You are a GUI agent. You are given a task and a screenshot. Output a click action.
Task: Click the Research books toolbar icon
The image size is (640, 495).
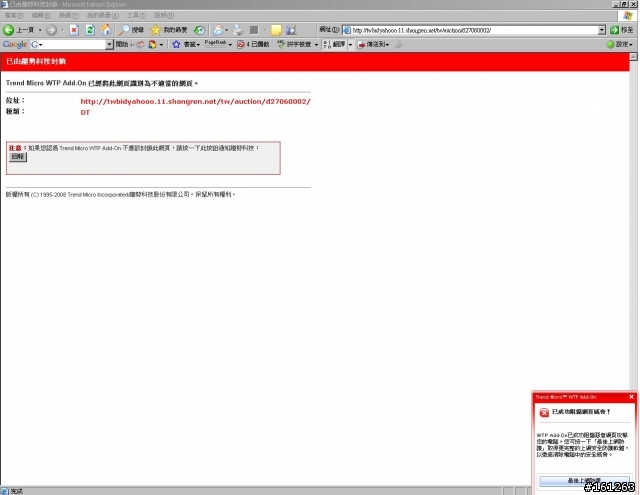(x=291, y=30)
